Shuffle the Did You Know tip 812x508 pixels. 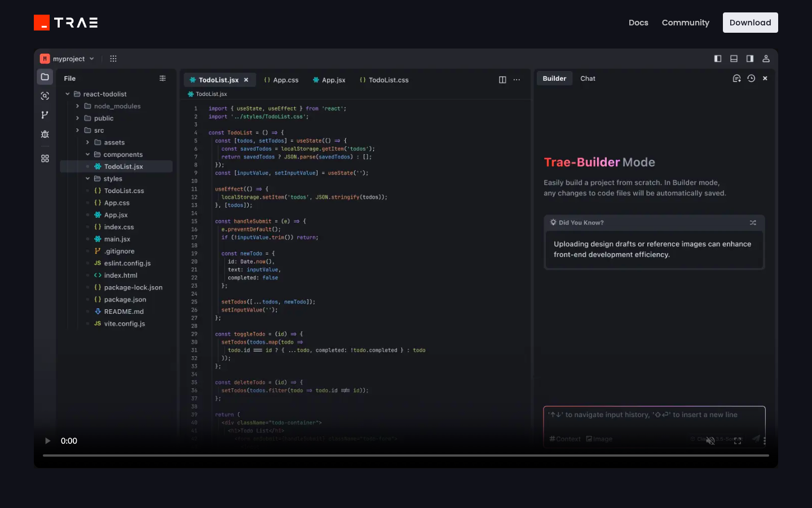click(753, 222)
